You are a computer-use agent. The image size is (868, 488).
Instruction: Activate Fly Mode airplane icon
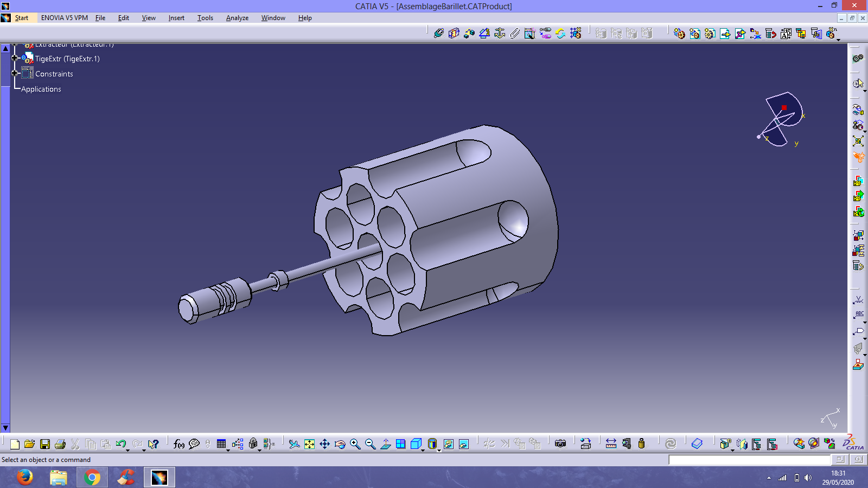294,444
